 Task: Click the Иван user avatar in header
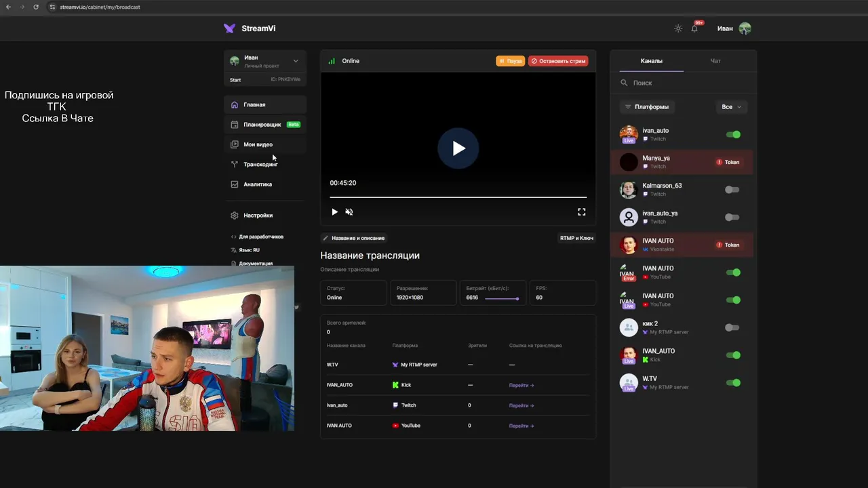point(745,28)
